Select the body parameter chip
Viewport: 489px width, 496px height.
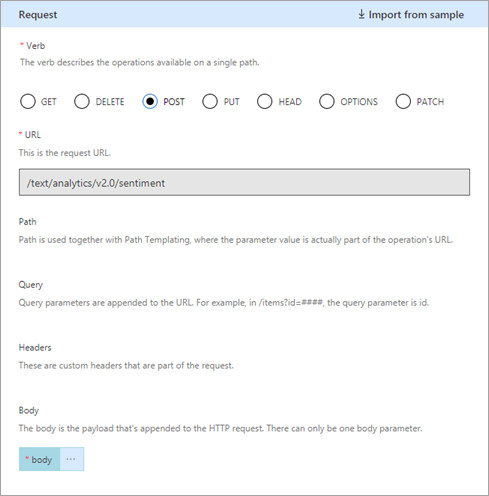click(x=39, y=459)
